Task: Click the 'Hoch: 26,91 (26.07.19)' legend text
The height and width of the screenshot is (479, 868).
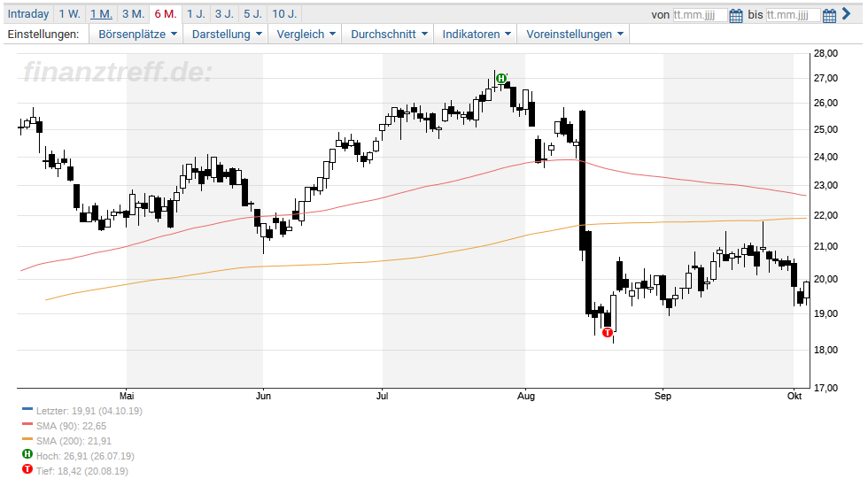Action: point(85,456)
